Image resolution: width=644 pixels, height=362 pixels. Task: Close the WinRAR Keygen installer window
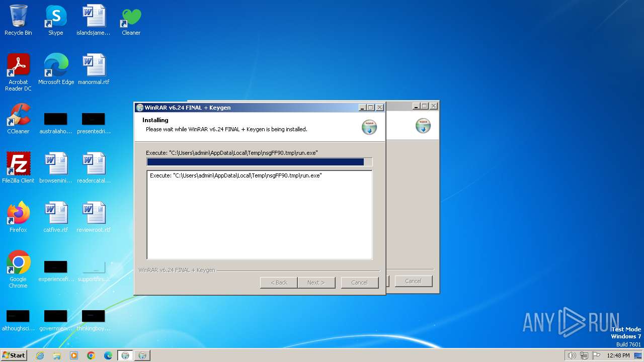click(380, 108)
